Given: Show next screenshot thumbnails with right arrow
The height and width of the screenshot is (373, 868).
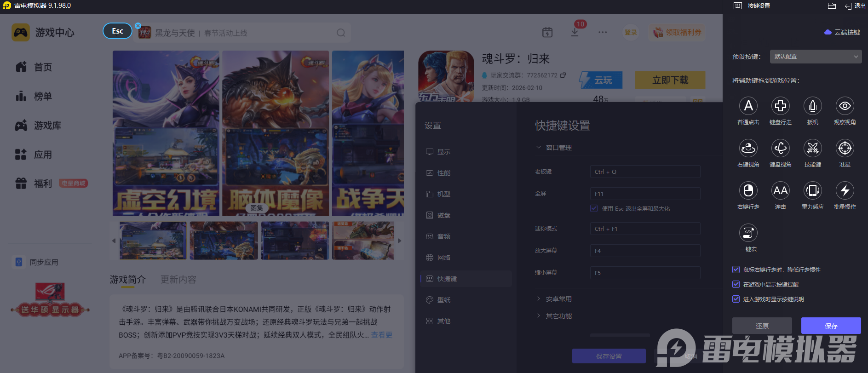Looking at the screenshot, I should tap(399, 241).
